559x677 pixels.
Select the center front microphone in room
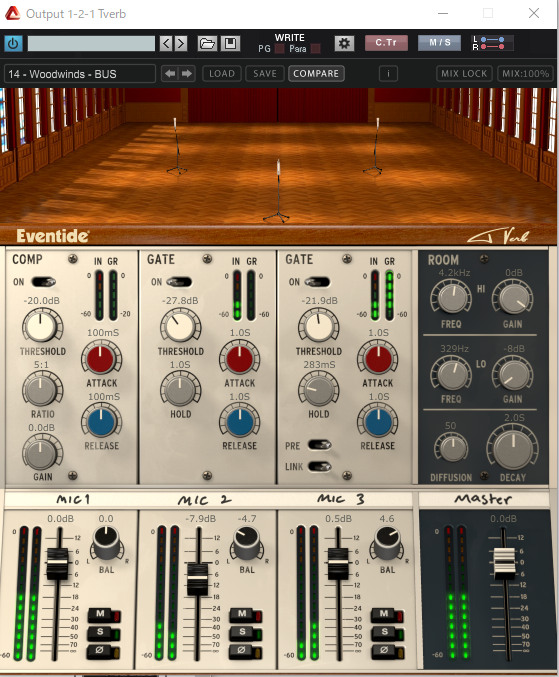pyautogui.click(x=278, y=191)
